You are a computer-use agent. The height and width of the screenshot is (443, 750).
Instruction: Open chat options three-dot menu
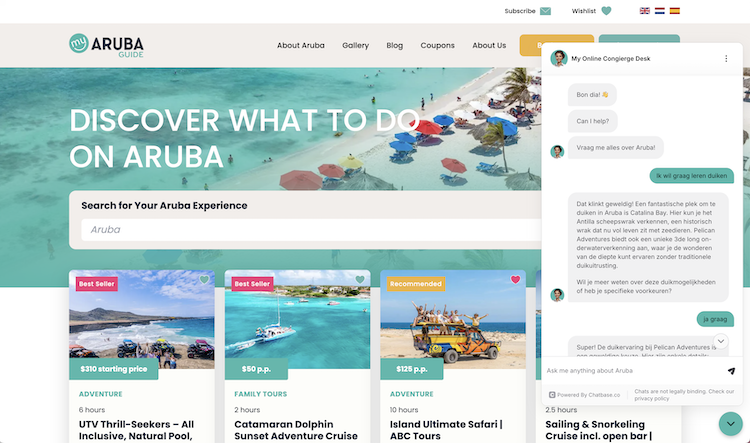click(x=726, y=58)
